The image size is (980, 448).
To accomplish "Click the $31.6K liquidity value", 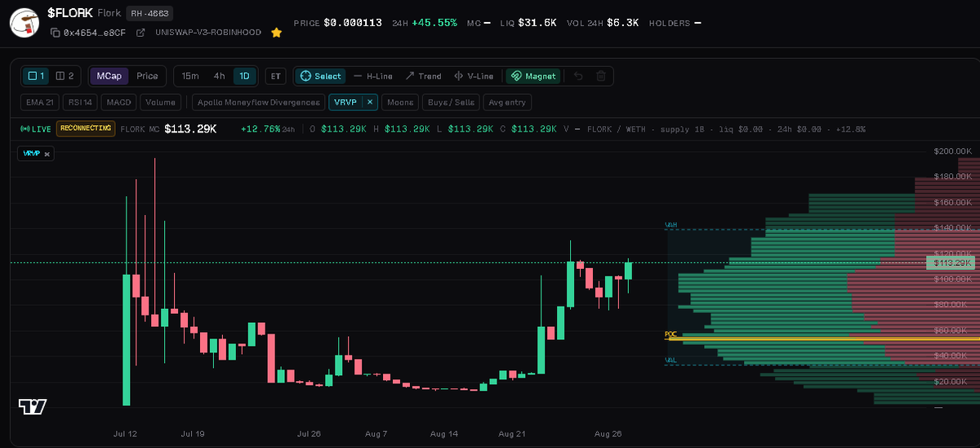I will point(537,23).
